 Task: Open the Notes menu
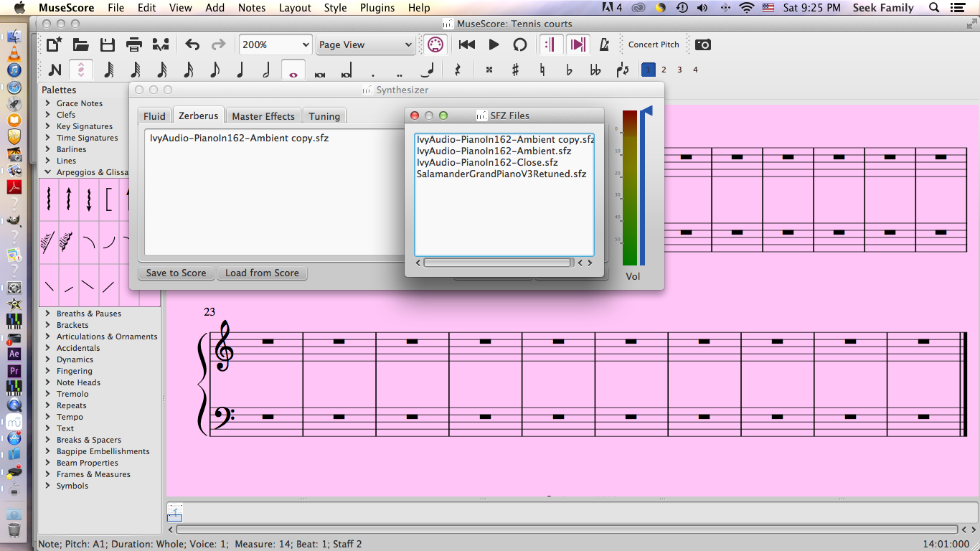point(252,8)
